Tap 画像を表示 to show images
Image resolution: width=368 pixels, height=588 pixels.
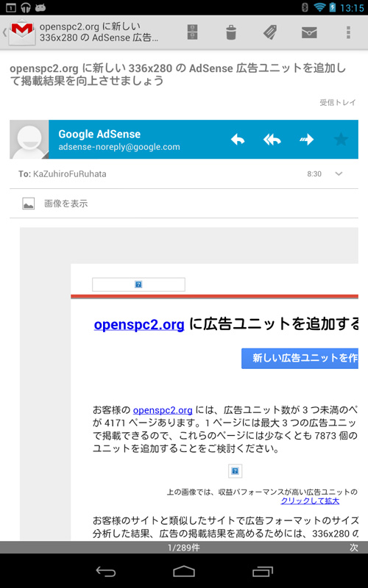click(66, 204)
